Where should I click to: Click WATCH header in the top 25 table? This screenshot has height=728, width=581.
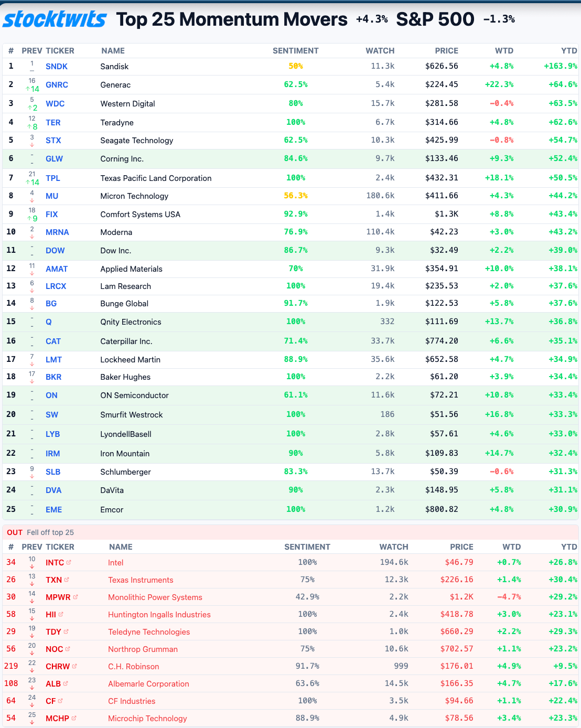coord(380,51)
